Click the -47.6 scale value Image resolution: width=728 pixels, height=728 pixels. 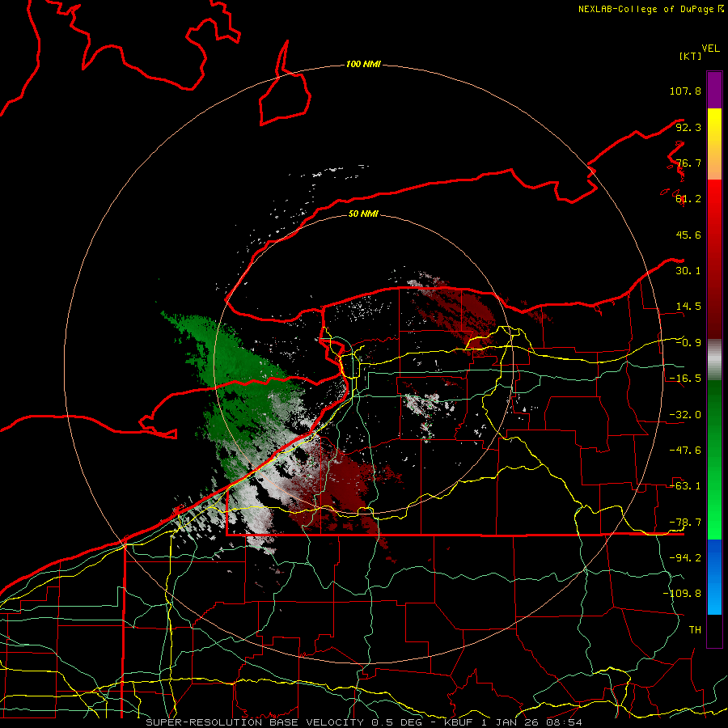click(x=685, y=451)
